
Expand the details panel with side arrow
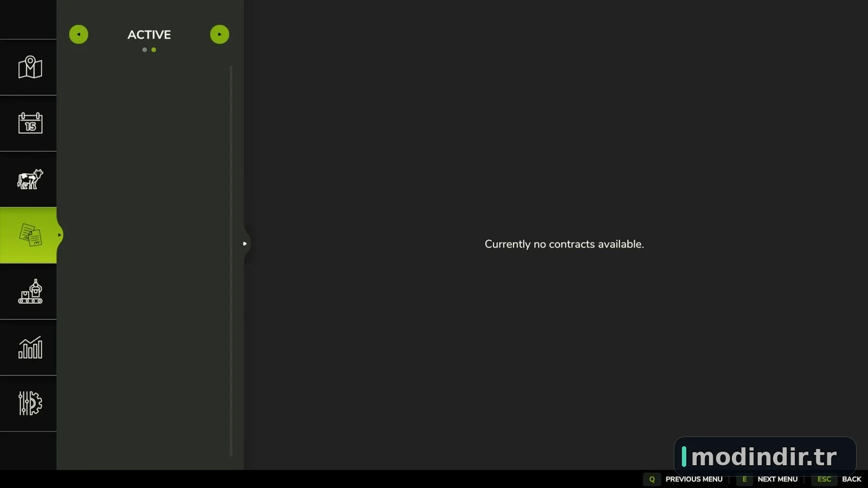pyautogui.click(x=245, y=243)
